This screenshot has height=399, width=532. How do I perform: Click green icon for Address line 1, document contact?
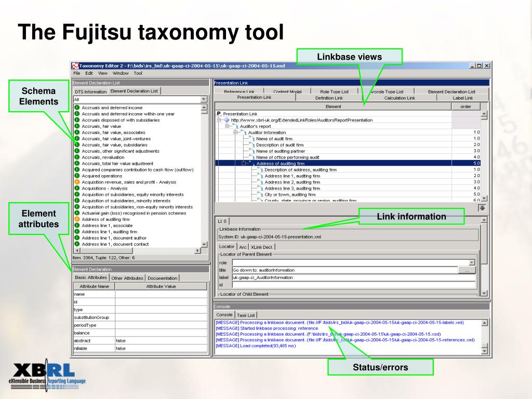[77, 244]
